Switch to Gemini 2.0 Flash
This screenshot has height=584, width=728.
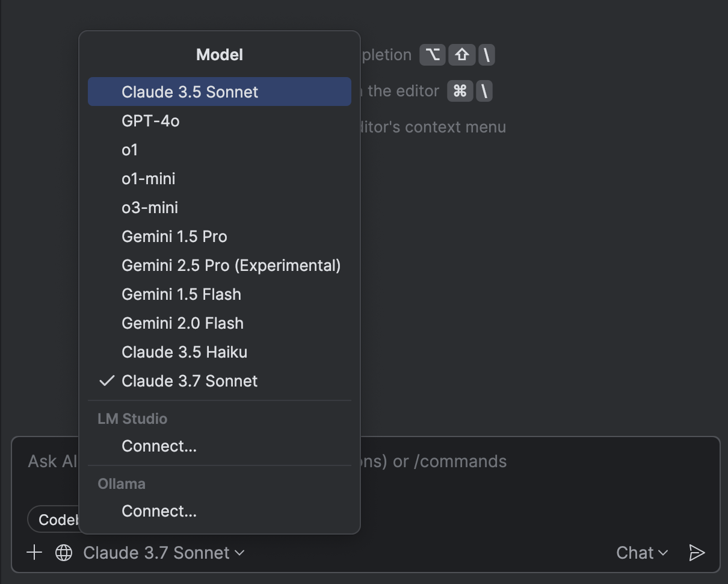[182, 323]
